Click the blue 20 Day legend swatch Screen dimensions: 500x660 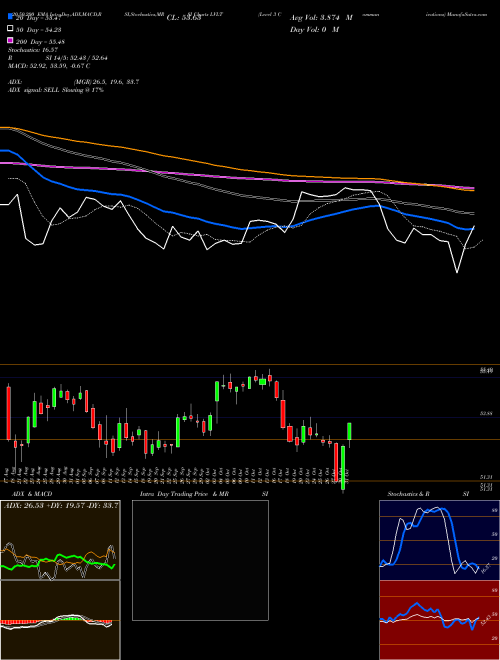pos(10,17)
